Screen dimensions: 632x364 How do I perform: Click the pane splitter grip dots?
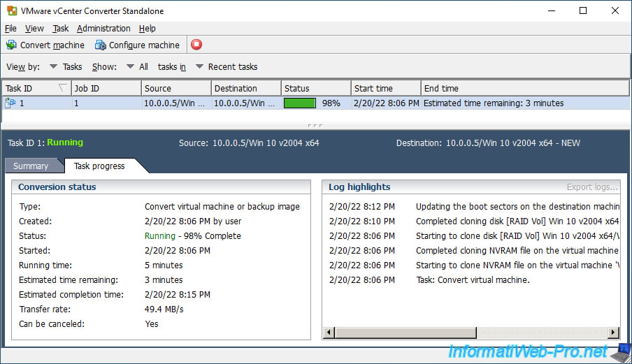coord(315,126)
